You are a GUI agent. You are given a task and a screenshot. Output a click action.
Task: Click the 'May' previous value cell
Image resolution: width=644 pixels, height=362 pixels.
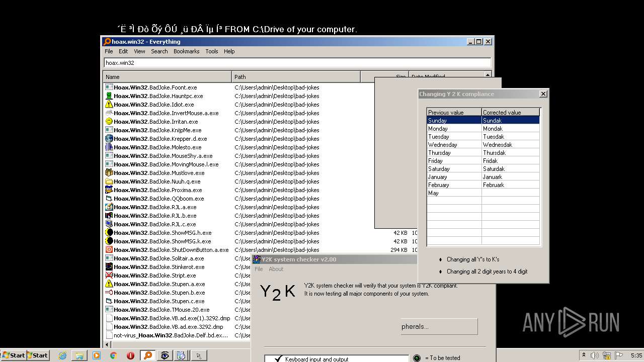tap(454, 193)
